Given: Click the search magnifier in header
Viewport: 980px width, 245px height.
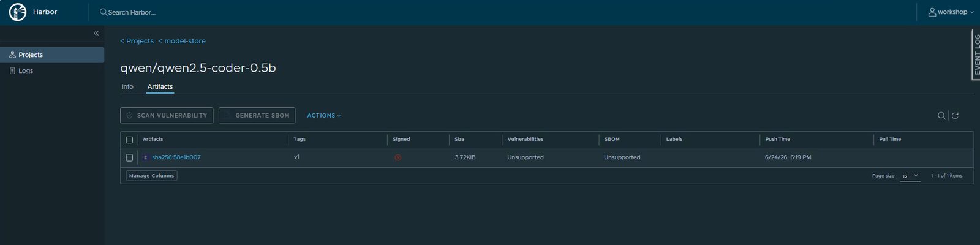Looking at the screenshot, I should 104,12.
